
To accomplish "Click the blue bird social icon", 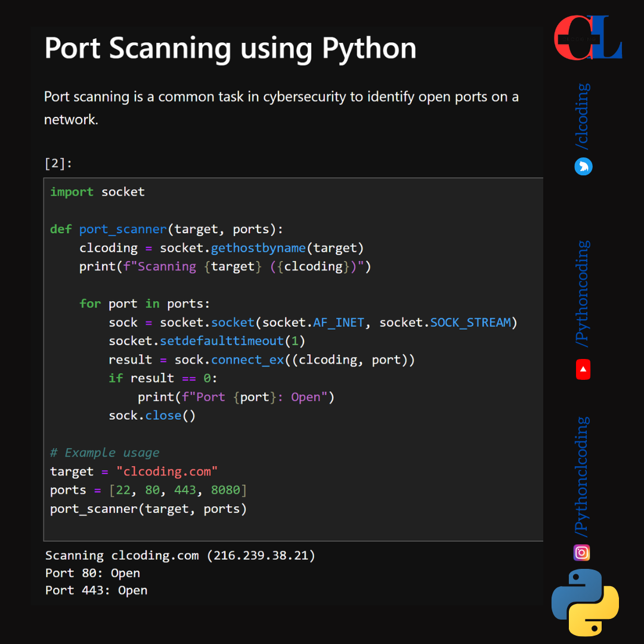I will click(583, 166).
